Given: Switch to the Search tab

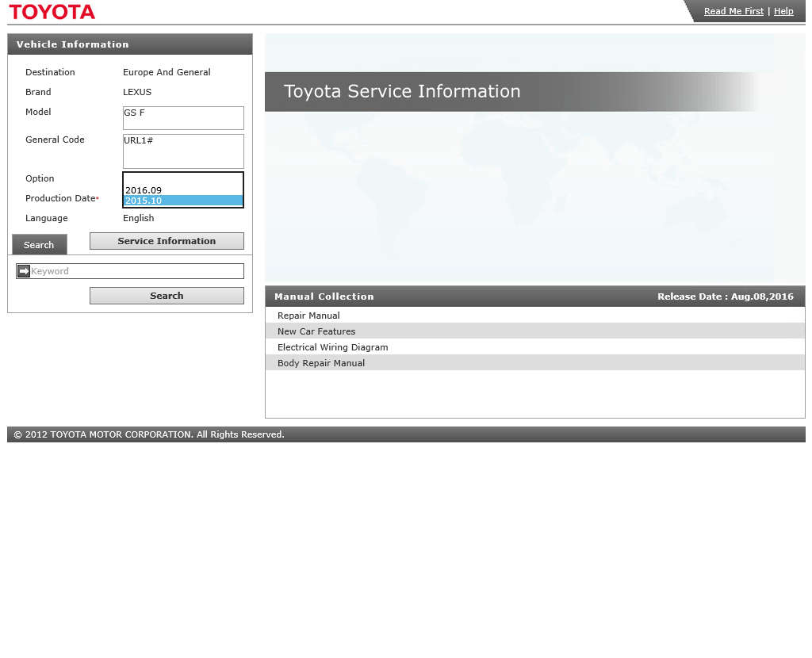Looking at the screenshot, I should click(40, 244).
